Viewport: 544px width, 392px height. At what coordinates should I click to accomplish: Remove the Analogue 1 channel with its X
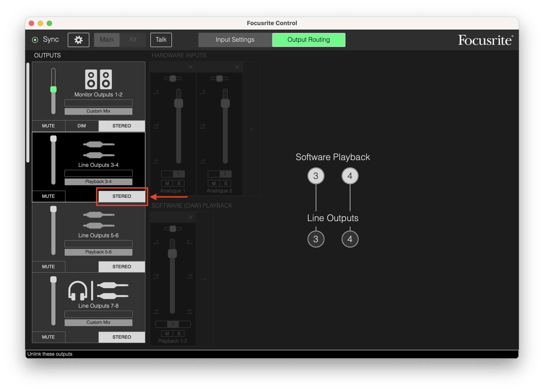point(191,67)
